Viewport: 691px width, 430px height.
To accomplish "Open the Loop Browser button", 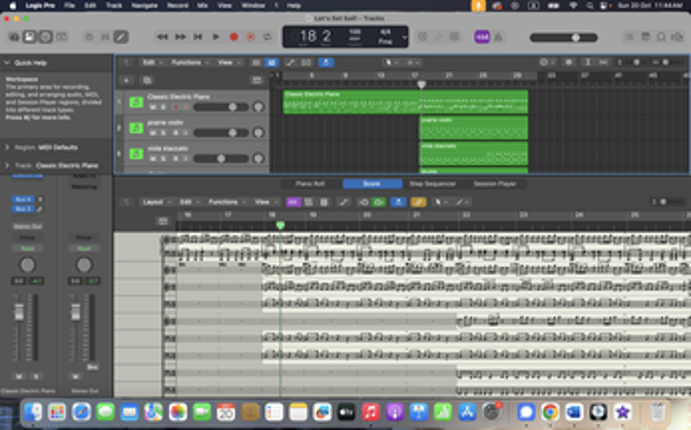I will pyautogui.click(x=661, y=37).
